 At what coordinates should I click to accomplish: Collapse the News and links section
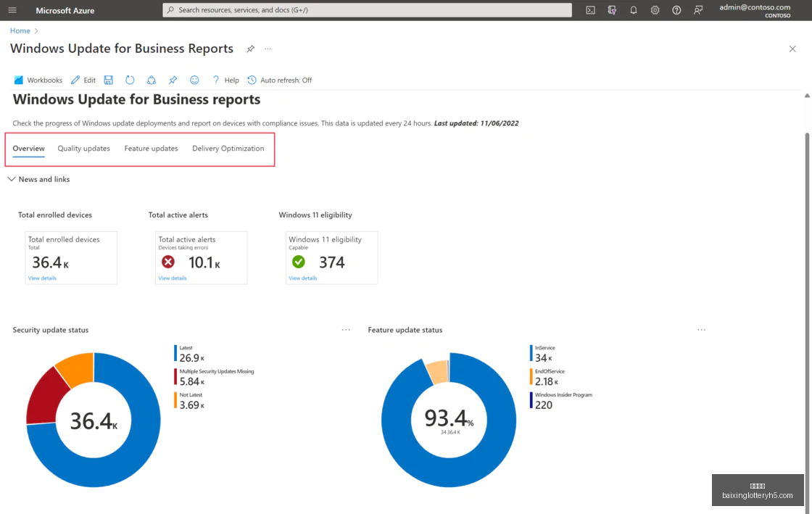(39, 179)
